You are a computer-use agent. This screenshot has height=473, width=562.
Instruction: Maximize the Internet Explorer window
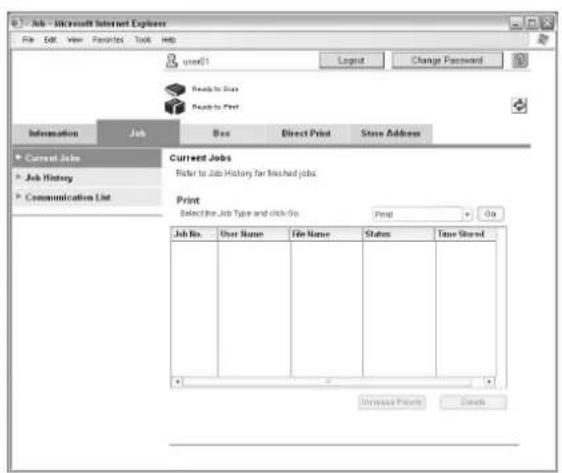click(532, 23)
